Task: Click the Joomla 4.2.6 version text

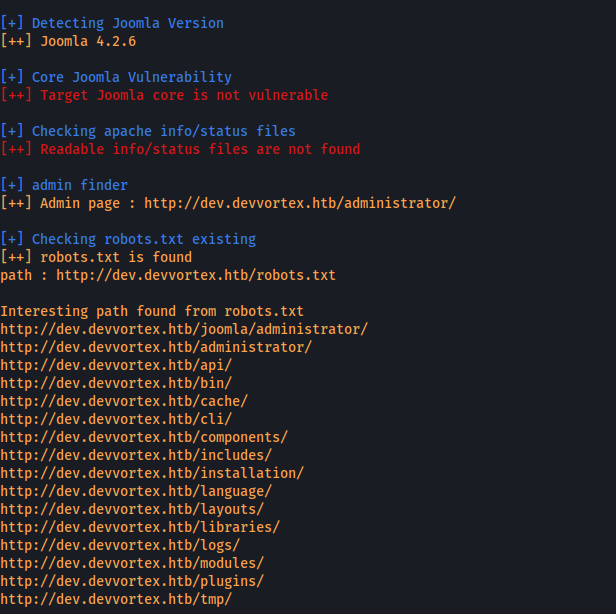Action: [88, 41]
